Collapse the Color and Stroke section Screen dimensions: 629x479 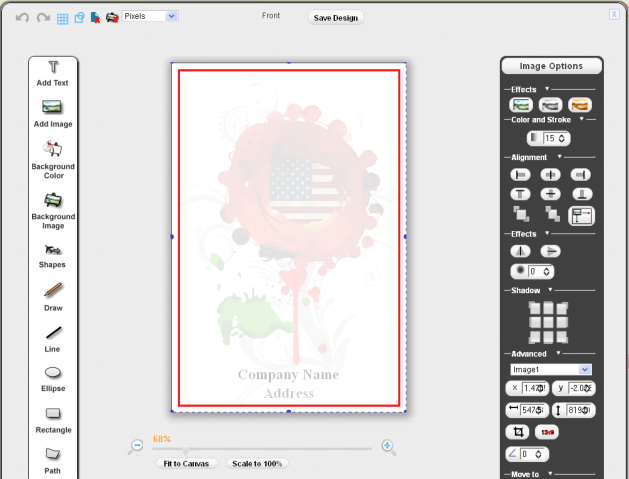[581, 119]
